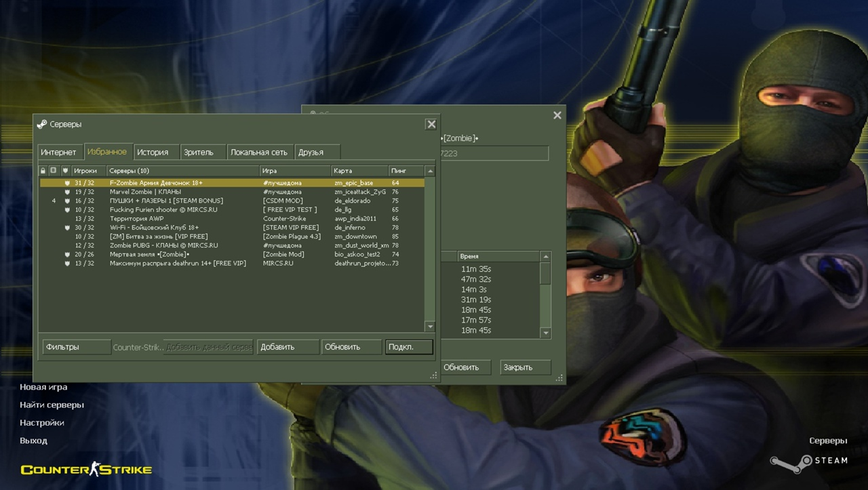Click the bots column header icon
868x490 pixels.
pos(54,171)
